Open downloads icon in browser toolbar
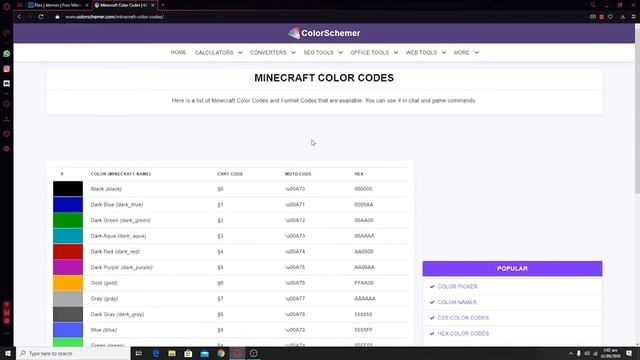This screenshot has height=360, width=640. [x=622, y=17]
